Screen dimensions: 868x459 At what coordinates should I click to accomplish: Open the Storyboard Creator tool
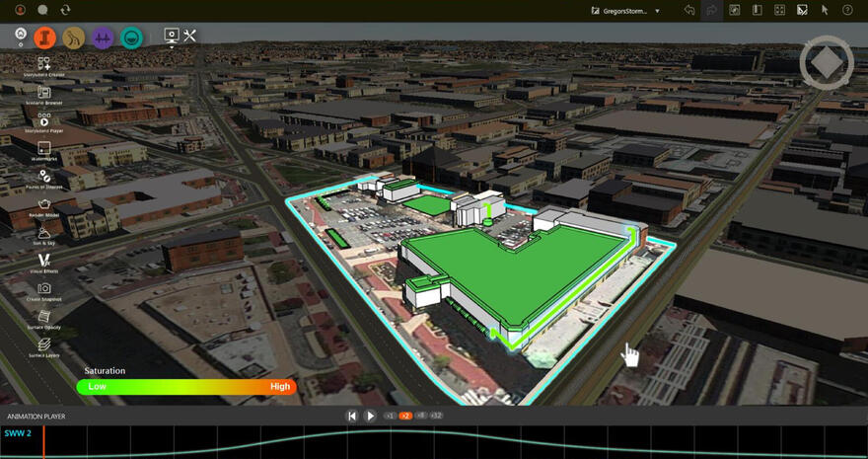point(44,64)
